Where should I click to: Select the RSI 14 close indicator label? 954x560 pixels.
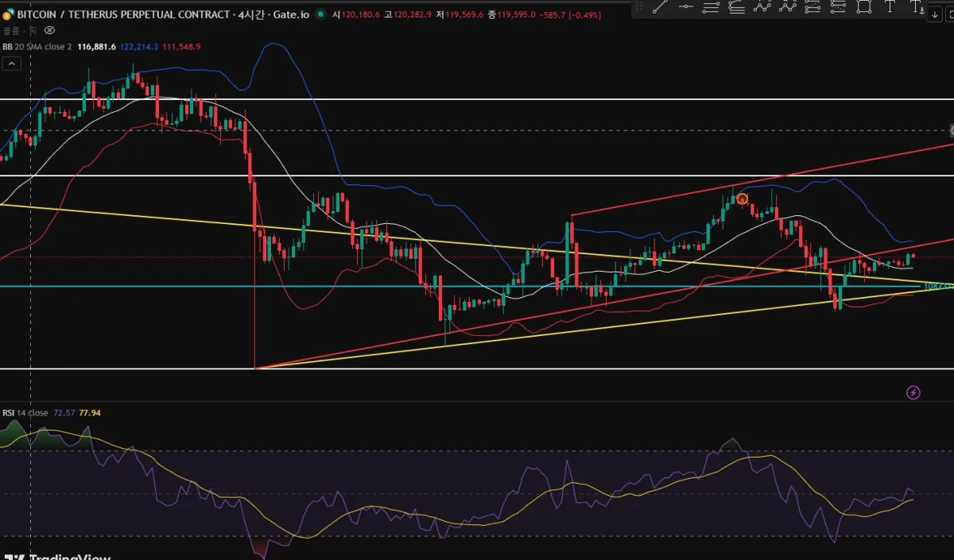coord(25,413)
